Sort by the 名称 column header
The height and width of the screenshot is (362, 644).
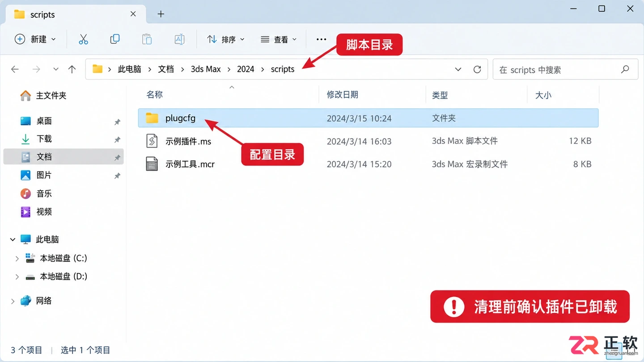(155, 95)
